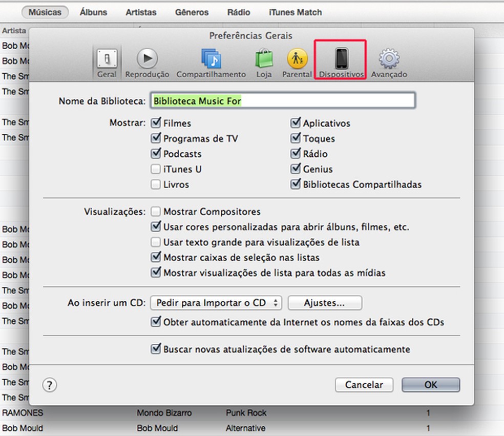
Task: Confirm with the OK button
Action: (x=431, y=385)
